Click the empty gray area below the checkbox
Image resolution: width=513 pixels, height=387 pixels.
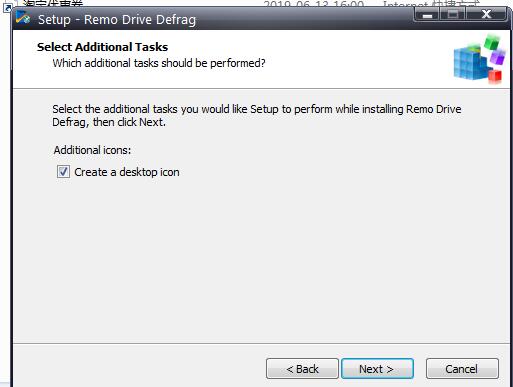260,260
